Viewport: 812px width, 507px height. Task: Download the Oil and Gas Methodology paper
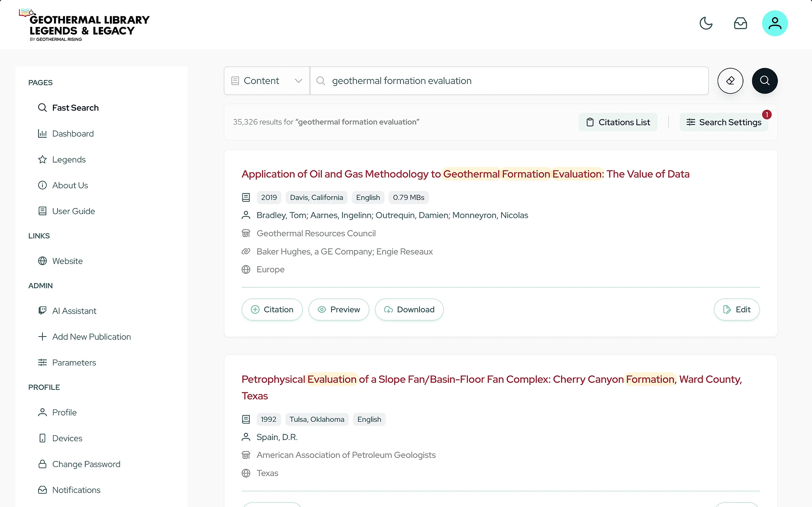(409, 310)
